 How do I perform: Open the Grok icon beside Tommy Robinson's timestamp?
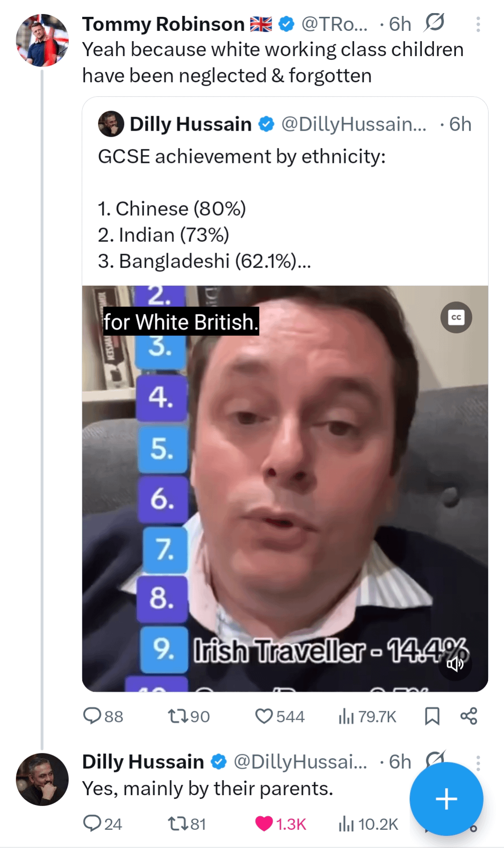tap(434, 22)
